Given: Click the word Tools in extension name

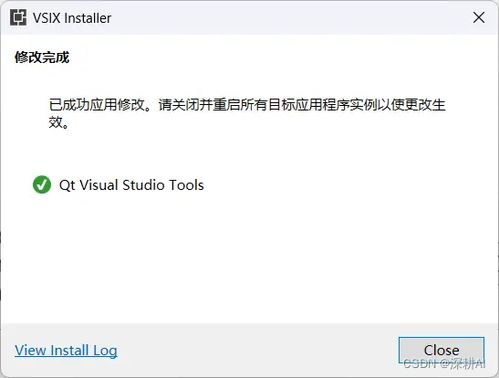Looking at the screenshot, I should 186,185.
